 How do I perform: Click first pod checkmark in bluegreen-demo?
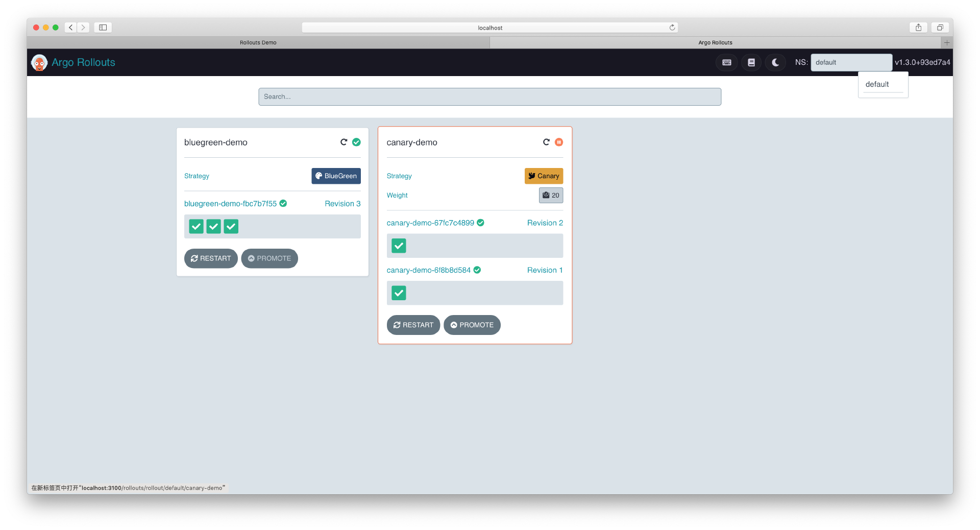197,226
